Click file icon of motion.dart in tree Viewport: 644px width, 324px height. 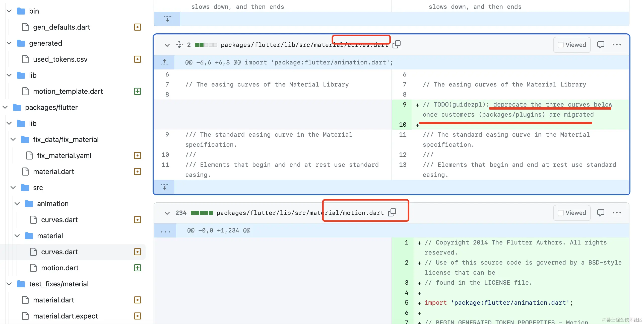pos(33,268)
